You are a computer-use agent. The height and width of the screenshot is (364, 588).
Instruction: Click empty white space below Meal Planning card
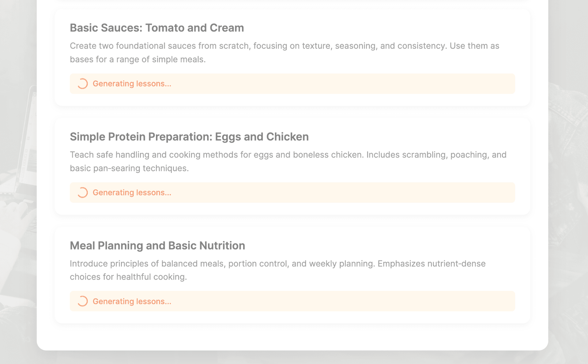[292, 337]
